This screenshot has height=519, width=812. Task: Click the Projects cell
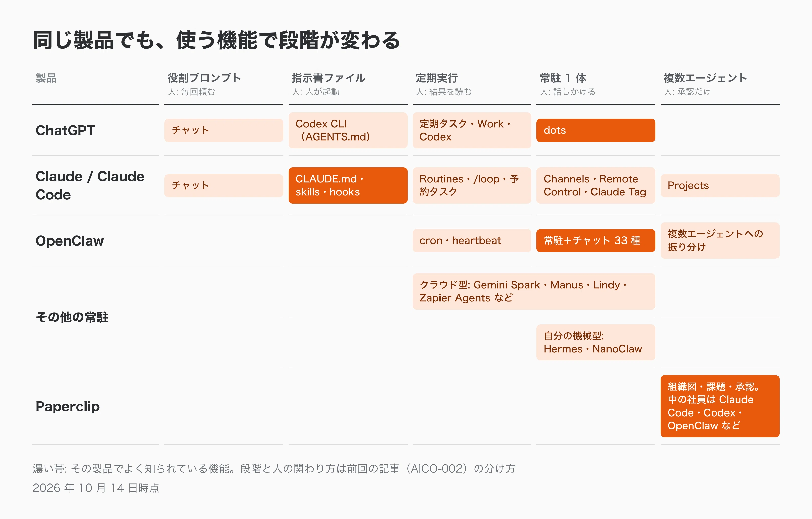click(x=720, y=186)
